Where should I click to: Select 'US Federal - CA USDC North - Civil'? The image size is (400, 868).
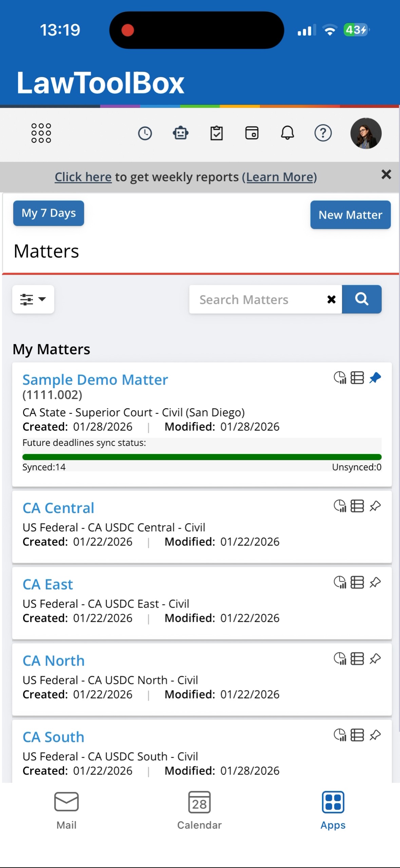(x=110, y=680)
